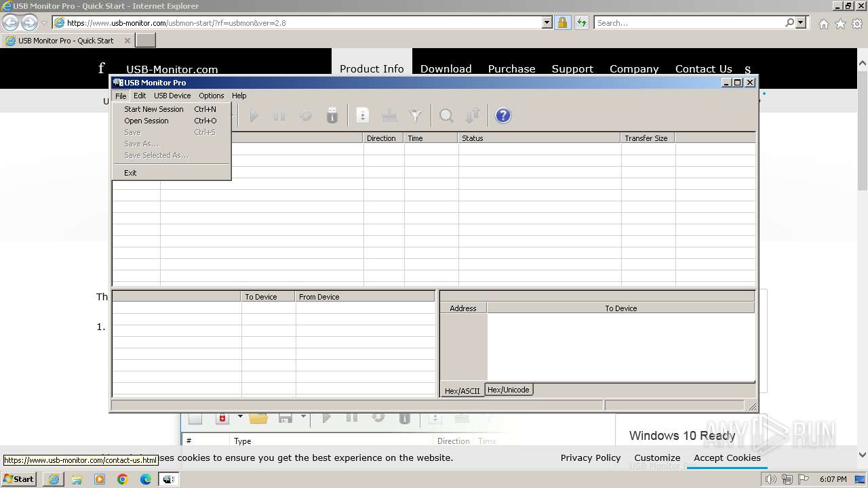The width and height of the screenshot is (868, 488).
Task: Click the browser scrollbar down arrow
Action: coord(863,455)
